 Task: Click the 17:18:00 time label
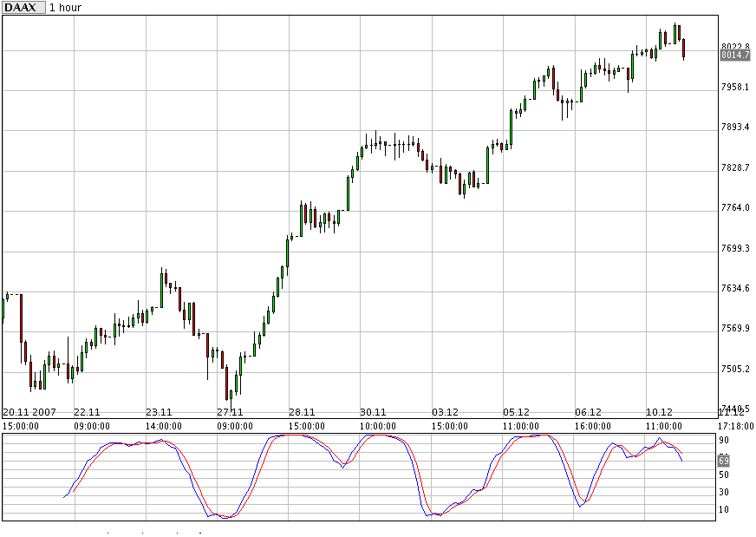pyautogui.click(x=735, y=426)
